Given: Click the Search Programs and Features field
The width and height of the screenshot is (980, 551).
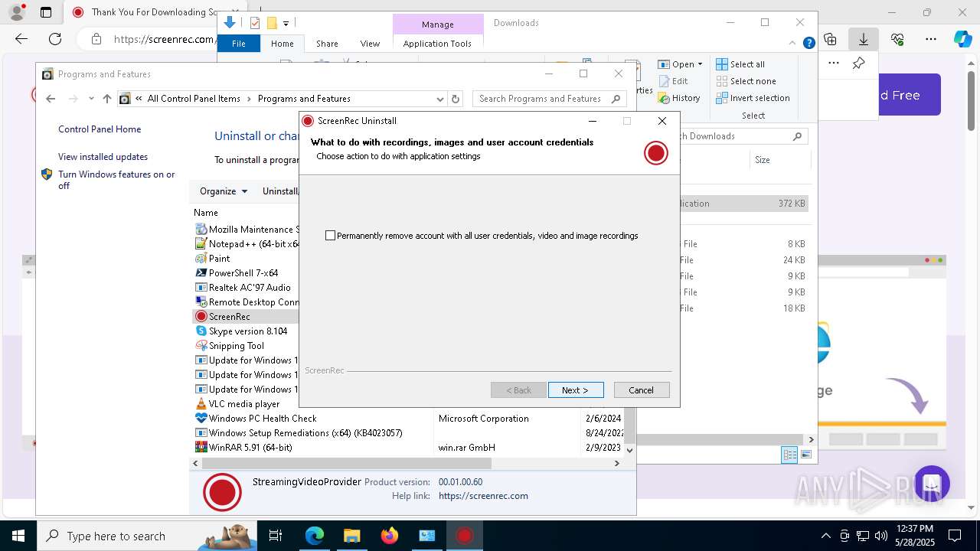Looking at the screenshot, I should [549, 99].
